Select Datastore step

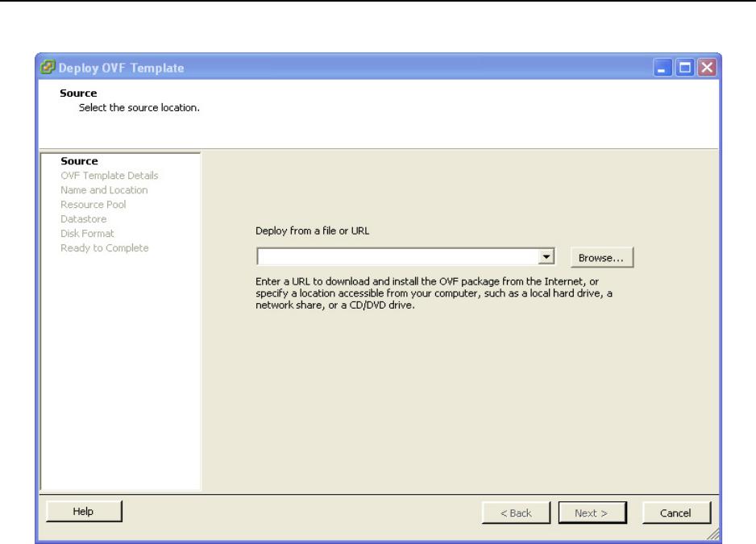click(x=83, y=219)
